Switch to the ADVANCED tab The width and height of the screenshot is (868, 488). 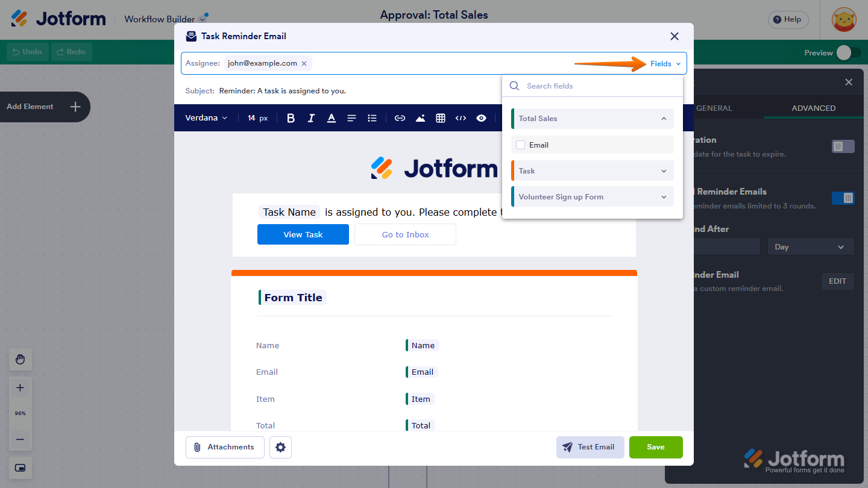pos(814,108)
